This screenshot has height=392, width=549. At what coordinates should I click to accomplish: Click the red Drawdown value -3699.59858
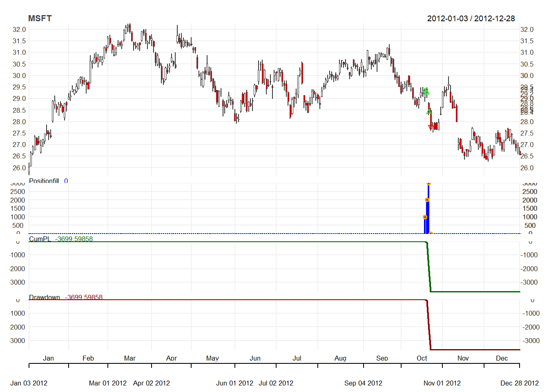pyautogui.click(x=84, y=297)
